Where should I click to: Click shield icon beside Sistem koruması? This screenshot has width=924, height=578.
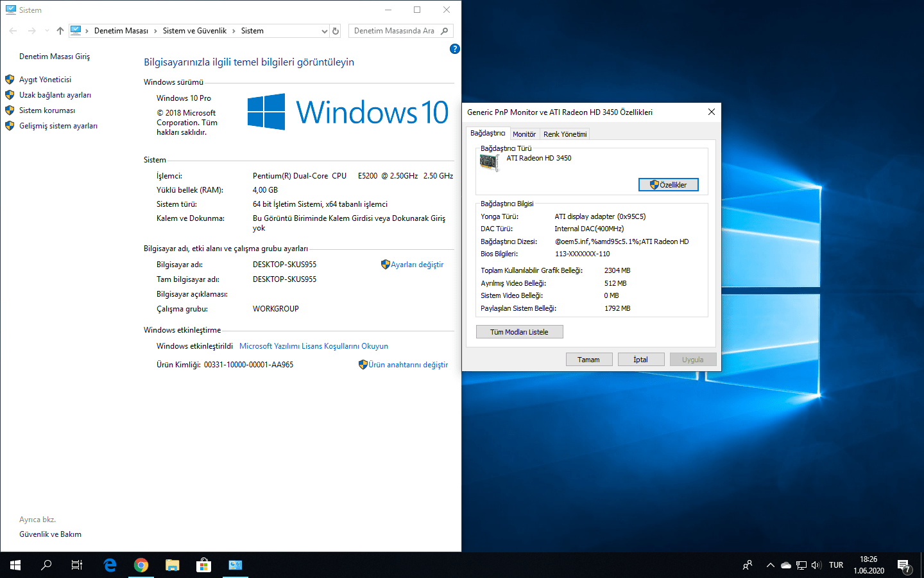pyautogui.click(x=10, y=110)
